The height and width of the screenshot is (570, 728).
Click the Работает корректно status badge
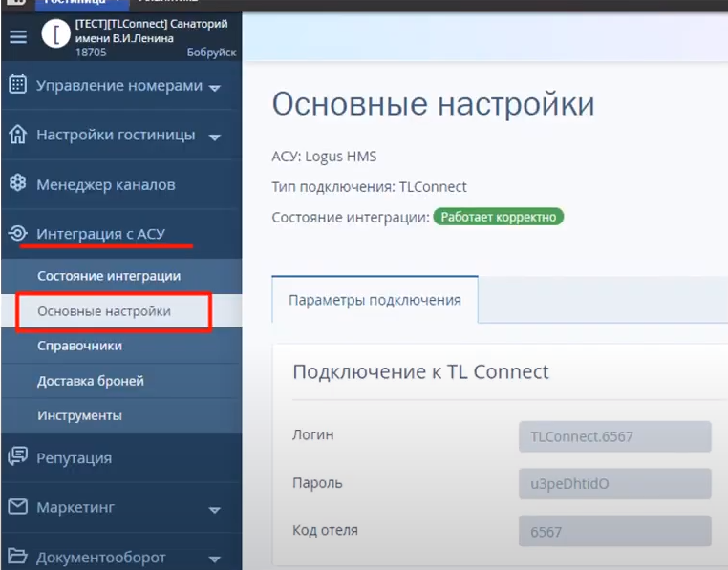click(x=499, y=217)
